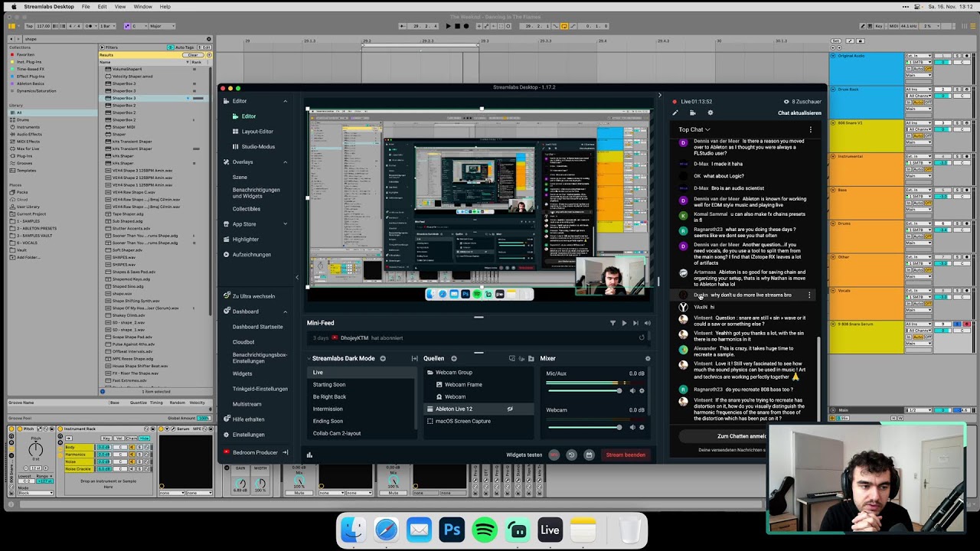Open the stream schedule calendar button
Screen dimensions: 980x551
coord(589,455)
